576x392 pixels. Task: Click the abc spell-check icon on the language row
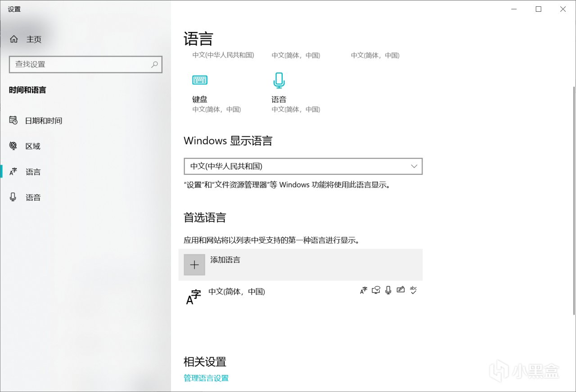[x=413, y=290]
